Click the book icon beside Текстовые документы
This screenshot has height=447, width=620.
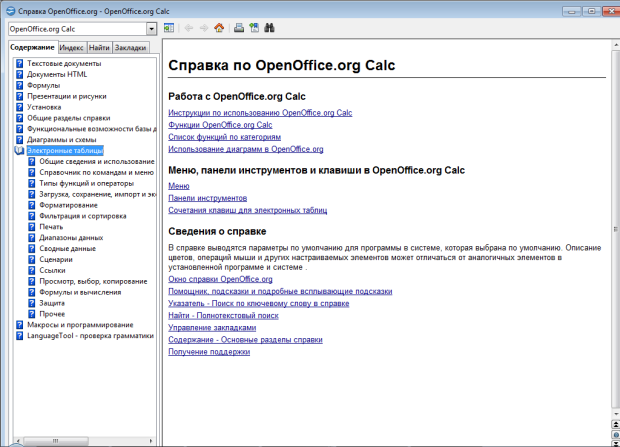(19, 63)
